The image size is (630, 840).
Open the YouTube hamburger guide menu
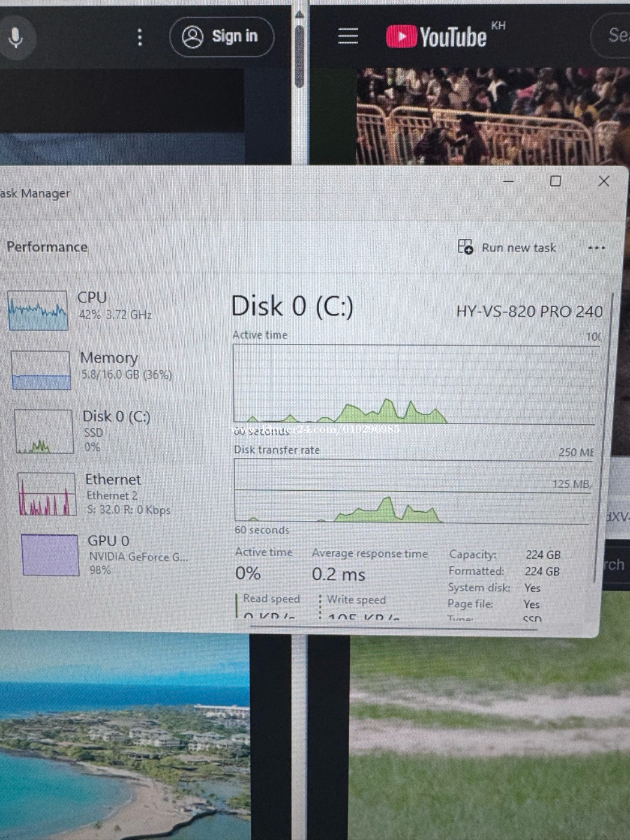(x=348, y=36)
